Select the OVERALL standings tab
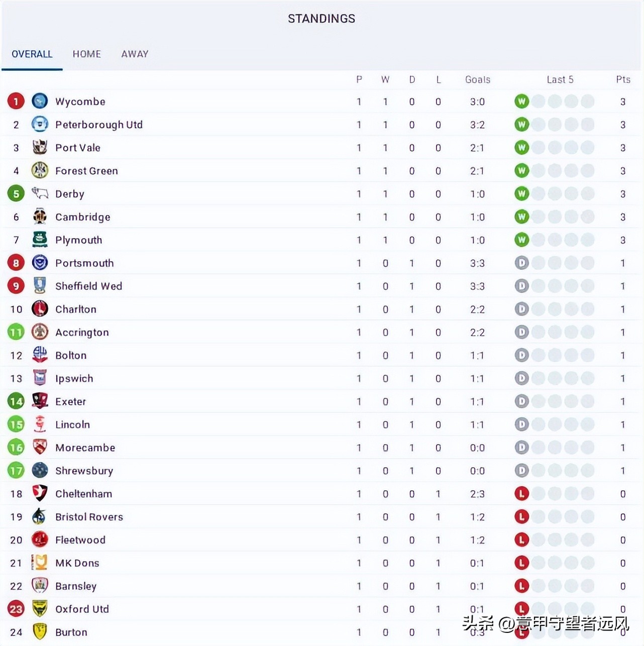 coord(32,54)
